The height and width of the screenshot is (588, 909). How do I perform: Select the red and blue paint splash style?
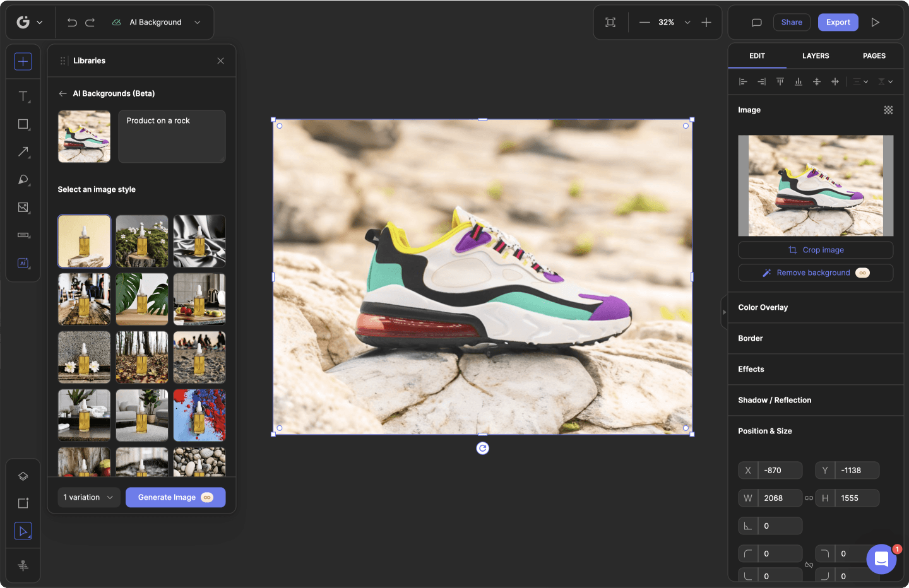coord(199,415)
